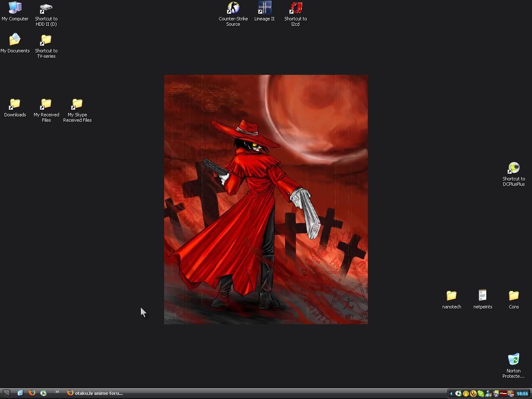Viewport: 532px width, 399px height.
Task: Select the Cons folder icon
Action: (514, 299)
